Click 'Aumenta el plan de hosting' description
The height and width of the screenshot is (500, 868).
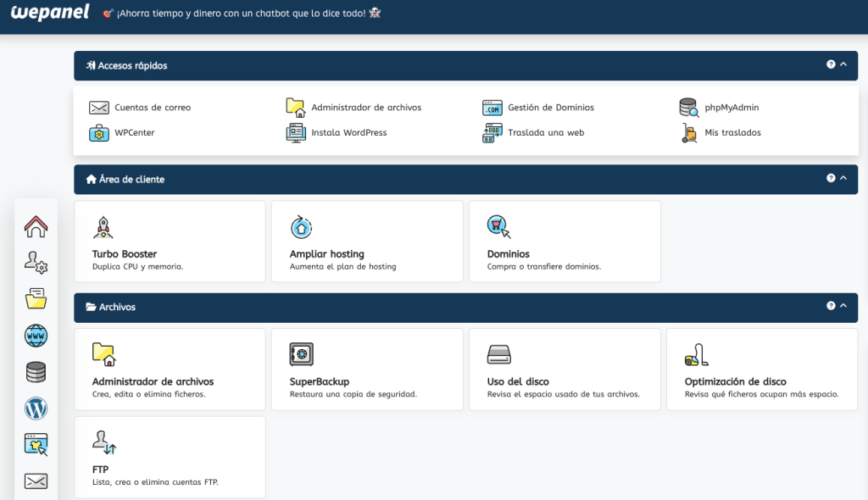(x=343, y=267)
